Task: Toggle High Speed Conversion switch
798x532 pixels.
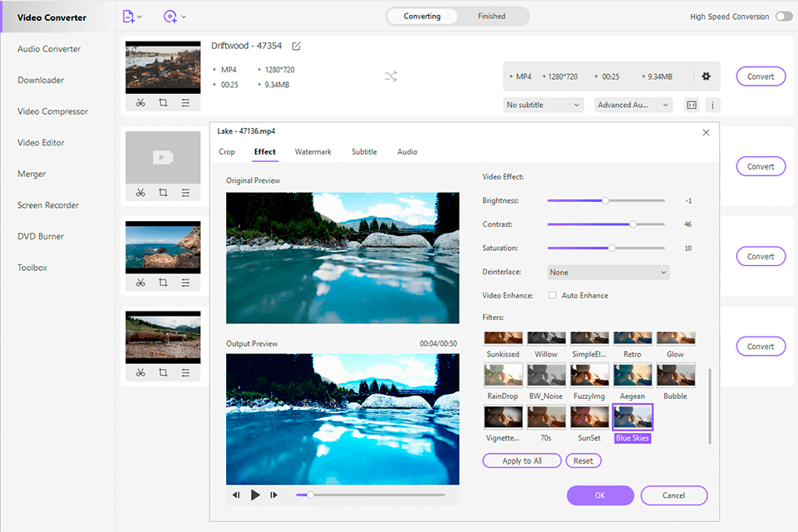Action: click(x=783, y=17)
